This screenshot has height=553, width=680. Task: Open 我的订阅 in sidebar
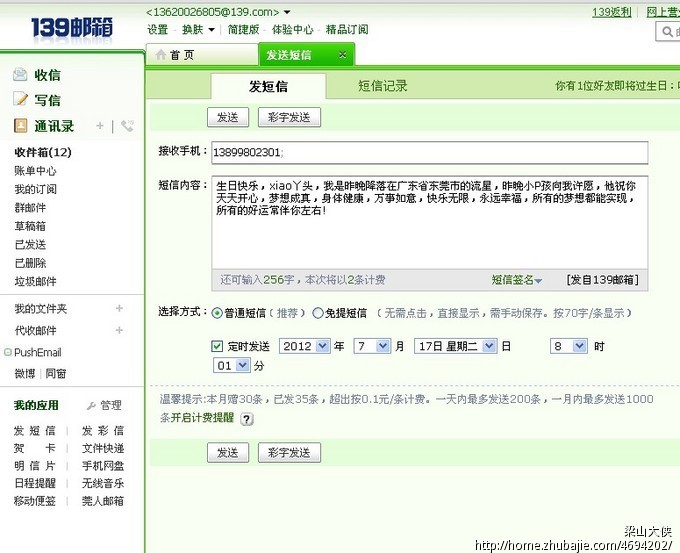click(35, 189)
